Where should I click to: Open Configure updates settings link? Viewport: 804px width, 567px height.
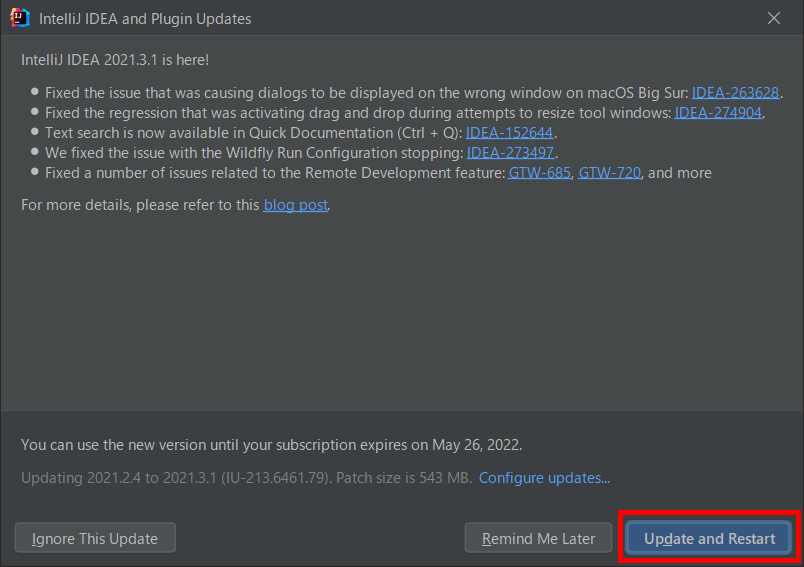[544, 478]
